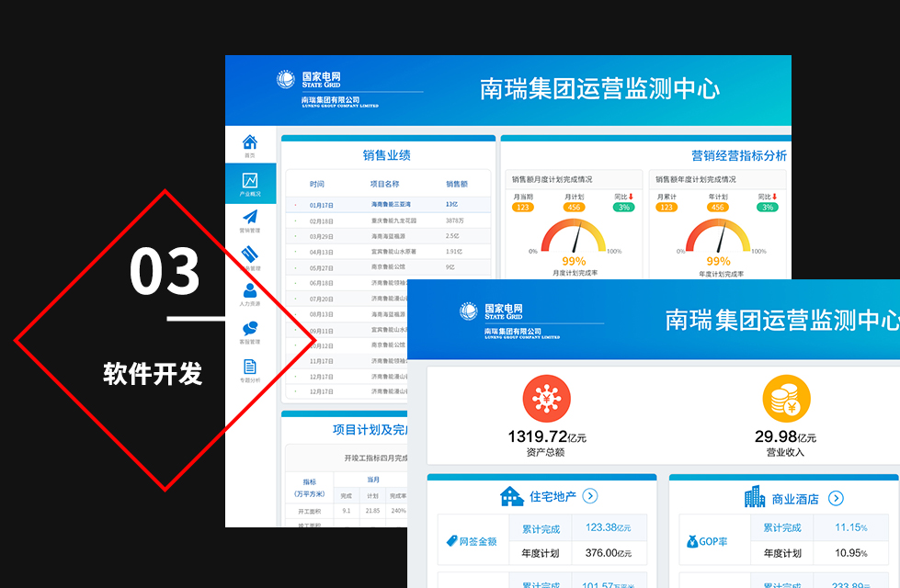
Task: Click the card icon below 营销管理
Action: pyautogui.click(x=250, y=254)
